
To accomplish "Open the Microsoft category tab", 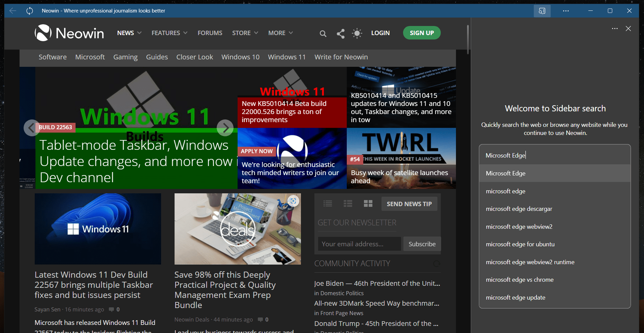I will point(90,57).
